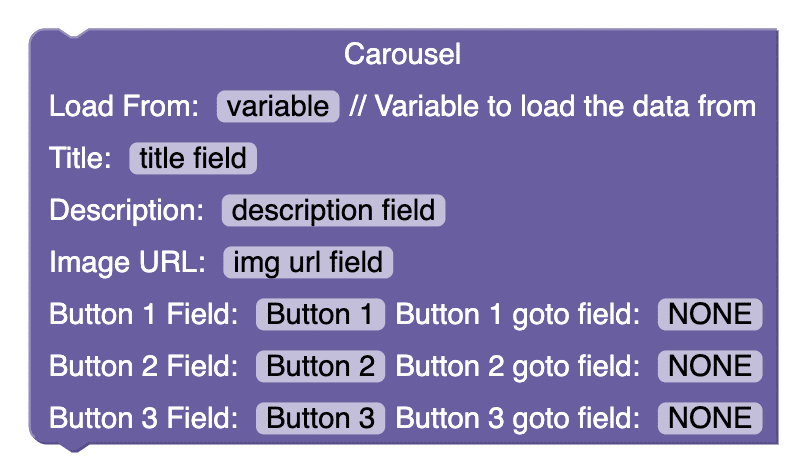Click the variable field next to Load From
Screen dimensions: 806x476
278,106
